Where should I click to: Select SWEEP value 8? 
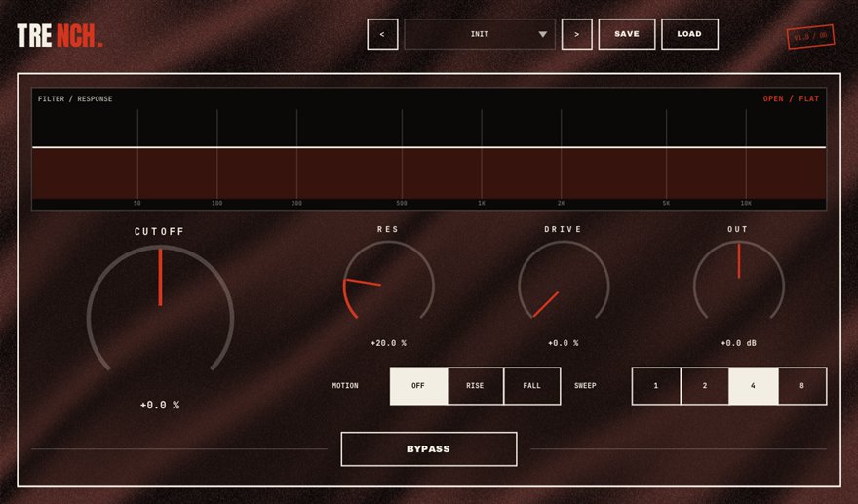click(x=802, y=386)
